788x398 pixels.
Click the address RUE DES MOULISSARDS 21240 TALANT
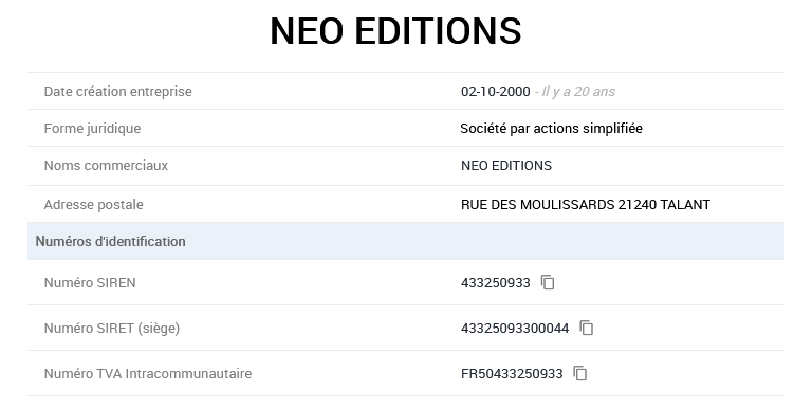[x=585, y=205]
